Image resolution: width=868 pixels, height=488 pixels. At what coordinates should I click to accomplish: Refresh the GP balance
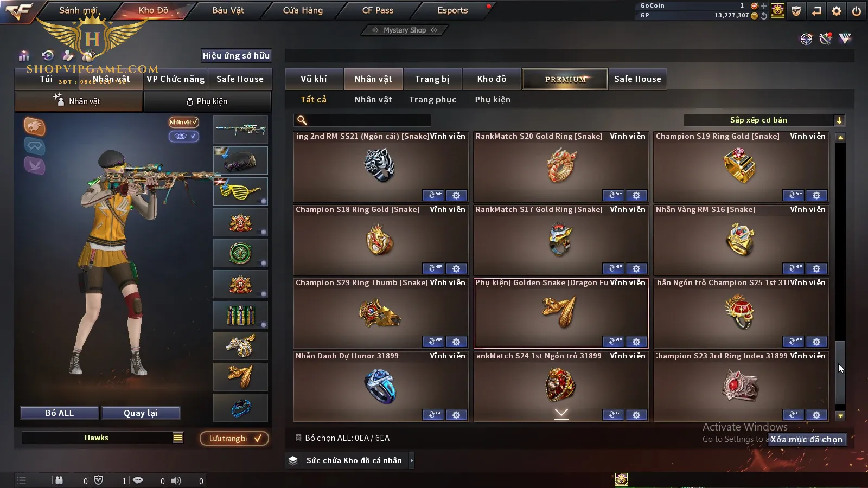764,15
